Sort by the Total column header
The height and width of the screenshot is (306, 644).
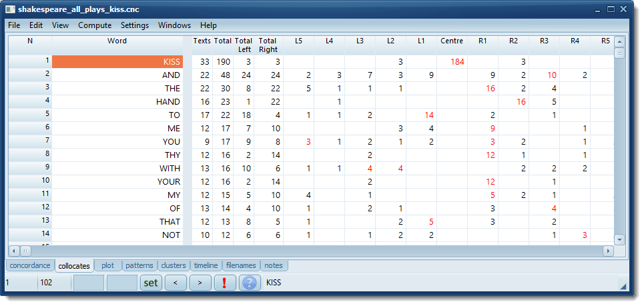pos(222,41)
